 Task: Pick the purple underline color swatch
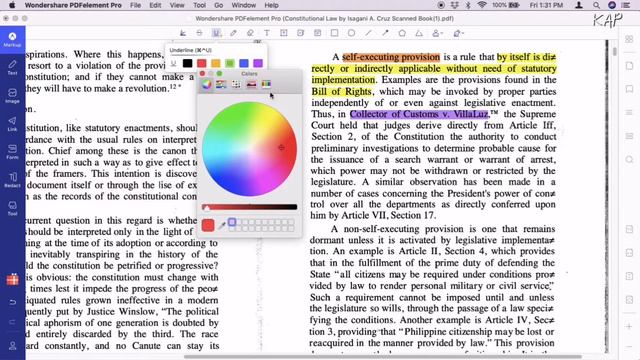258,63
